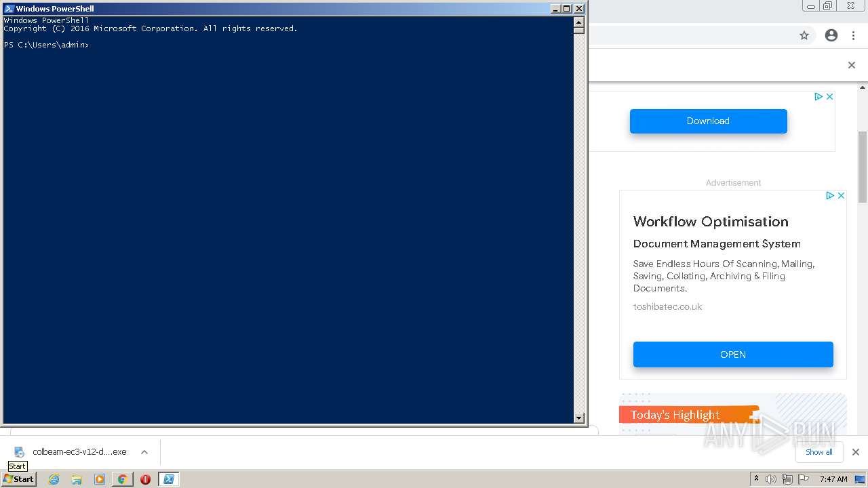Restore the Chrome window size
Viewport: 868px width, 488px height.
[x=828, y=5]
